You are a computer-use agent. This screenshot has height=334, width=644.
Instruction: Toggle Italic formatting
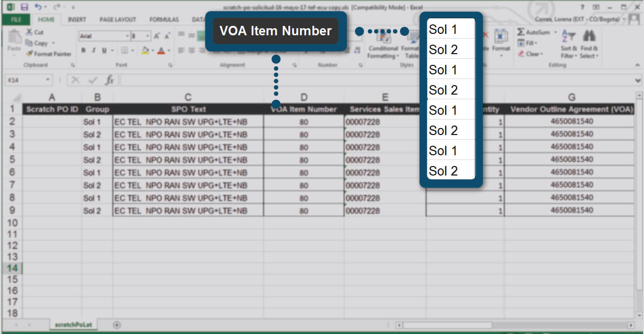point(94,50)
